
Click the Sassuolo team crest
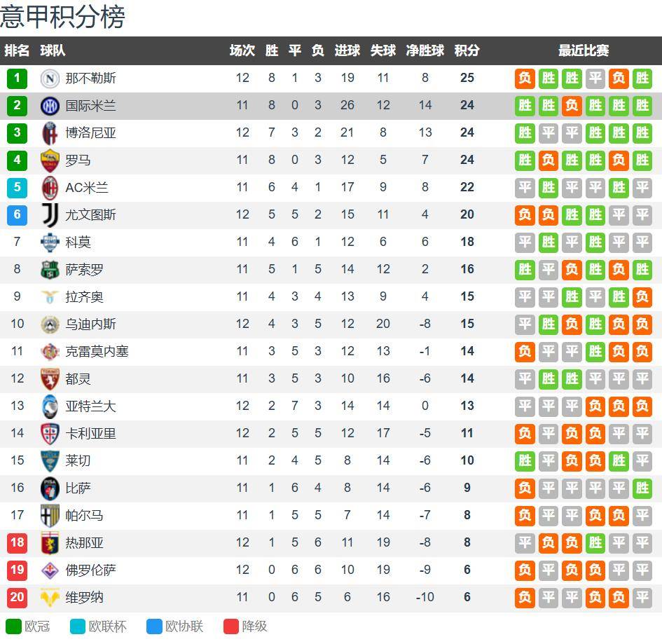[x=50, y=270]
